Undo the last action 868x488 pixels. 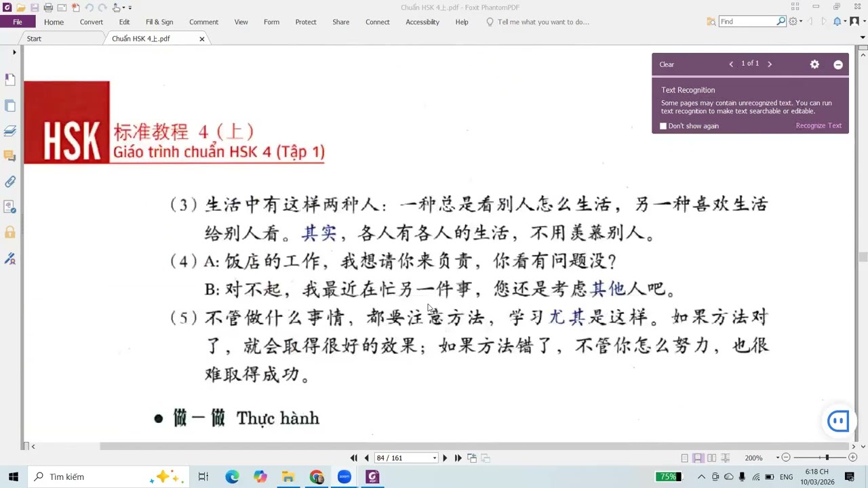(89, 7)
